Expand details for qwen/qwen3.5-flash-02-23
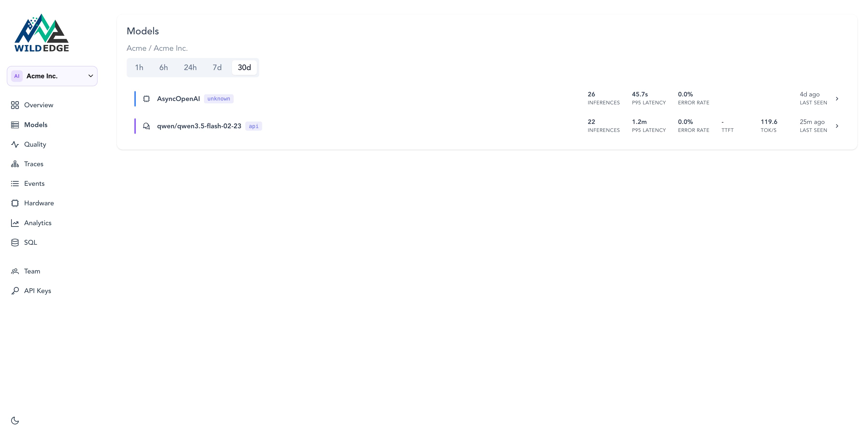 tap(837, 126)
